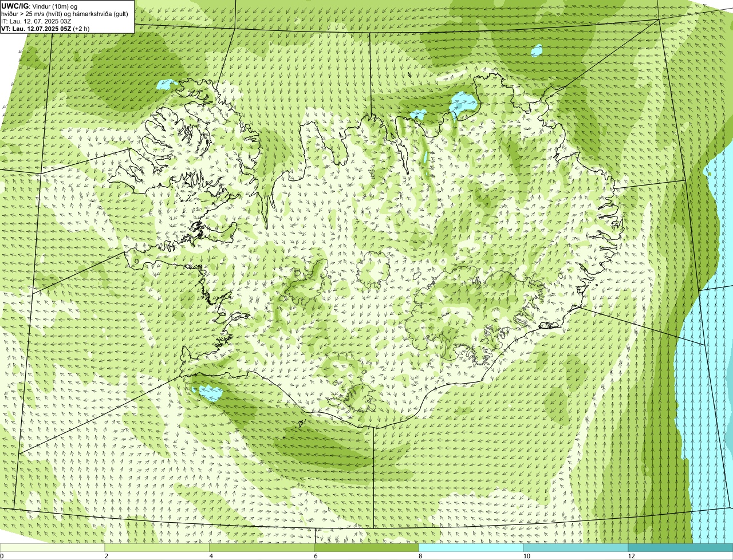This screenshot has height=560, width=733.
Task: Click the "IT: Lau. 12. 07. 2025 03Z" line
Action: coord(37,21)
